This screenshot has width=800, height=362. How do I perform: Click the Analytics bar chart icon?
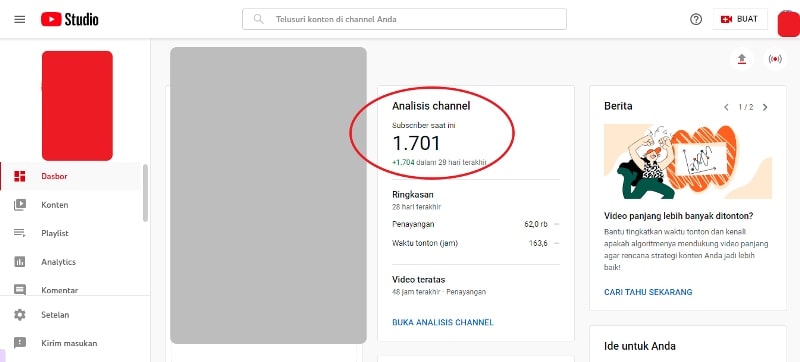pos(19,262)
